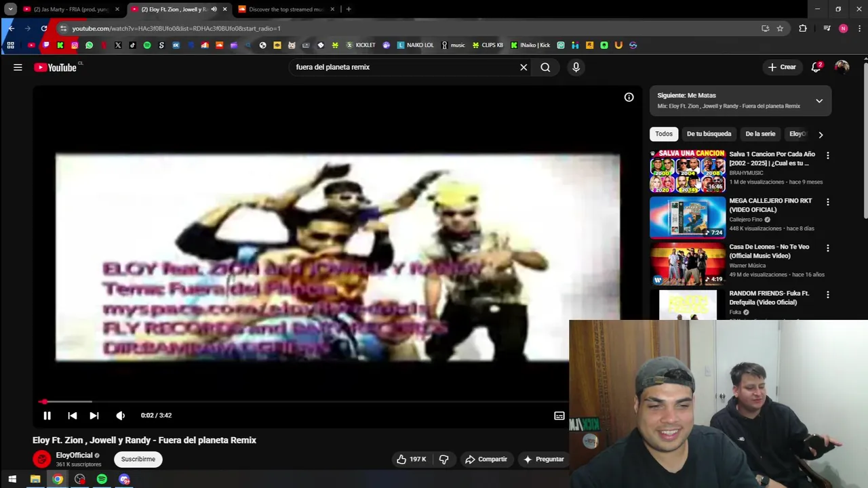Bookmark this page with the star

point(780,28)
